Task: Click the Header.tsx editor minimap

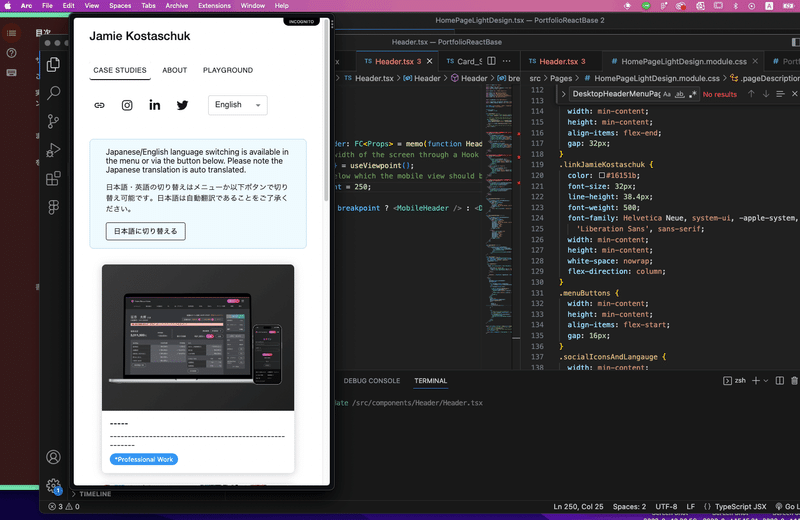Action: 498,209
